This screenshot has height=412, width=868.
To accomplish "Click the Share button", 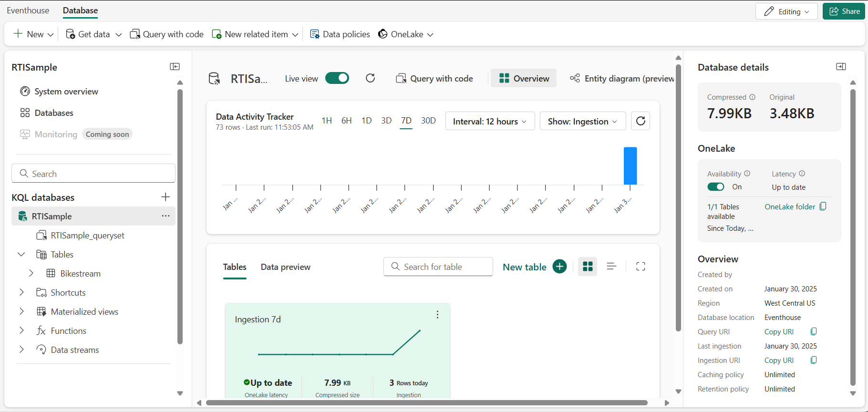I will point(844,11).
